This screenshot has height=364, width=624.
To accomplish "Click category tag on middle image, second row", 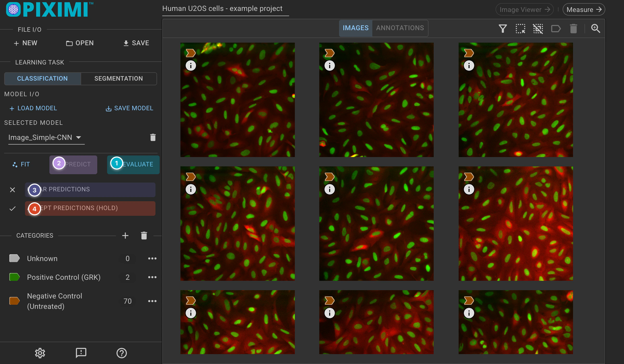I will click(330, 177).
